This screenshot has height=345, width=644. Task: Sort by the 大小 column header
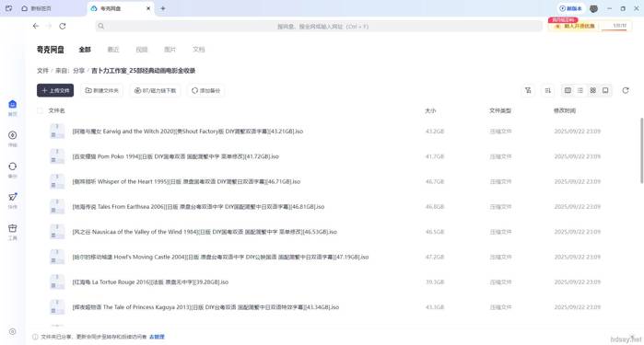pyautogui.click(x=430, y=110)
